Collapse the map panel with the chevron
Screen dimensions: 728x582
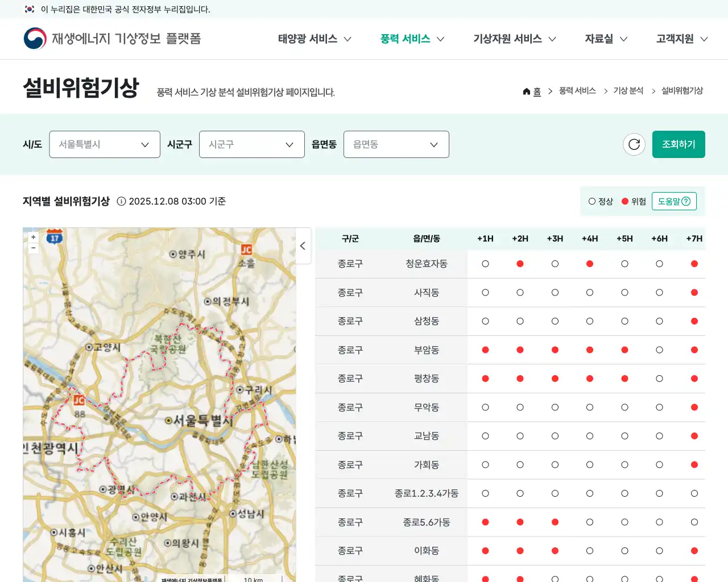click(x=303, y=246)
